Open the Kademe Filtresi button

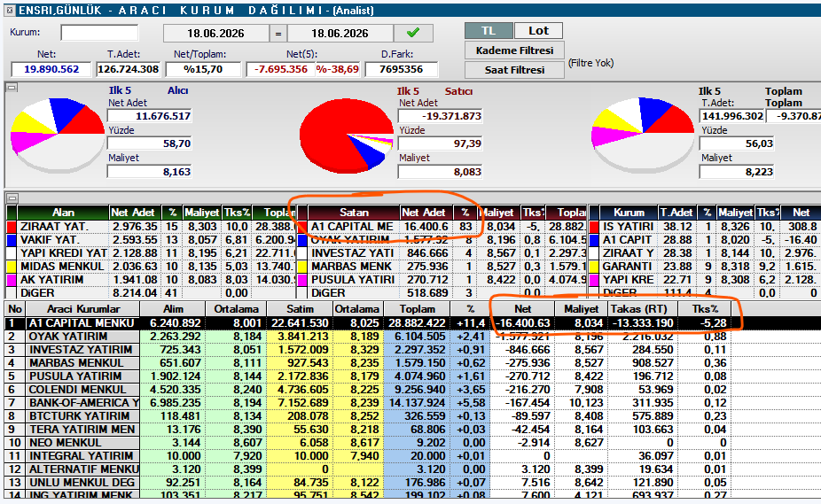click(514, 50)
